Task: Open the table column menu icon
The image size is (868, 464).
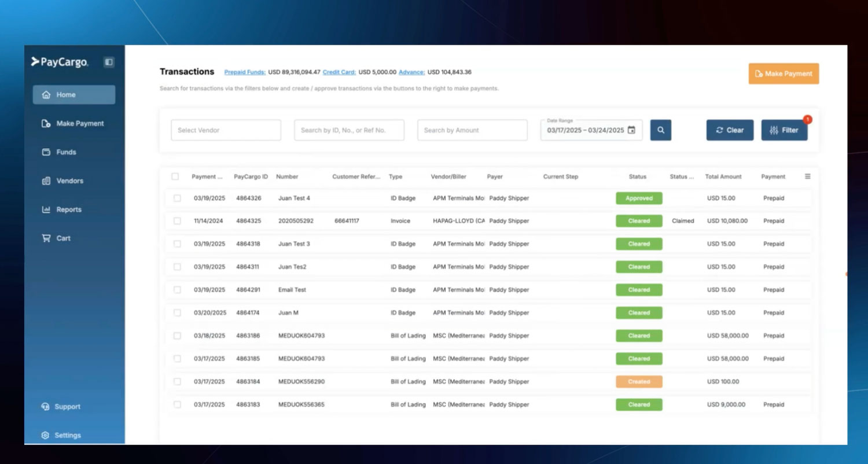Action: (x=807, y=176)
